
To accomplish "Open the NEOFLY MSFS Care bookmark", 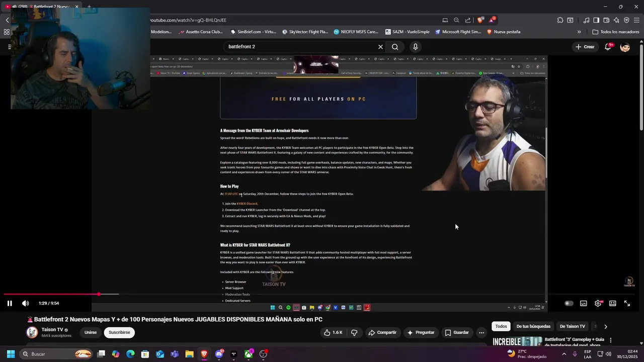I will pyautogui.click(x=356, y=32).
